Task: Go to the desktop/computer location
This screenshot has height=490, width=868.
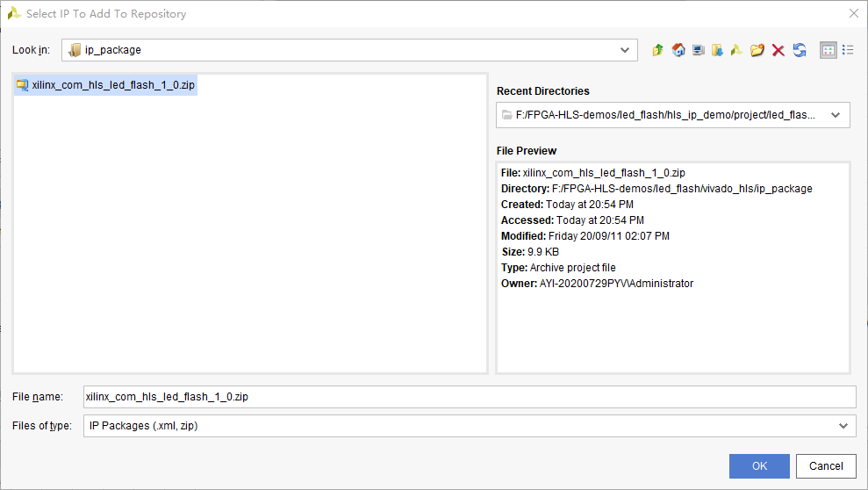Action: [698, 50]
